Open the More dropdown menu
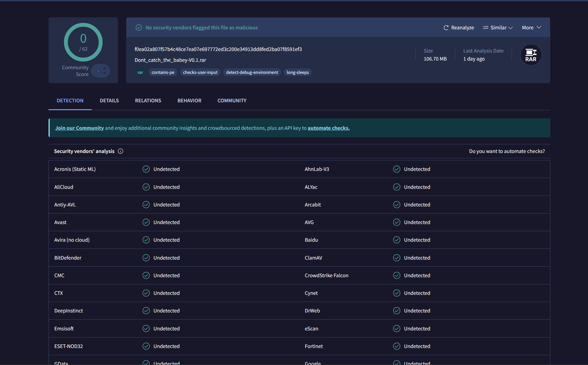This screenshot has width=588, height=365. click(x=531, y=28)
